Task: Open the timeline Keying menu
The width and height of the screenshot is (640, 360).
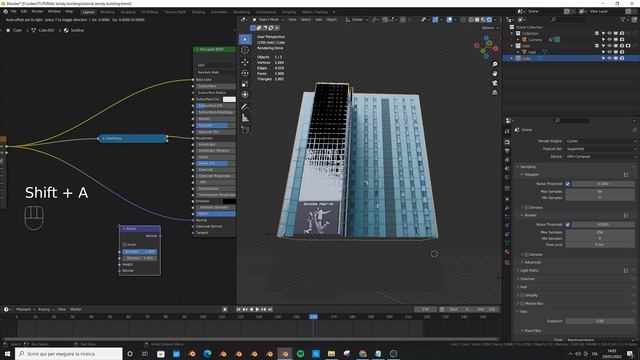Action: coord(45,309)
